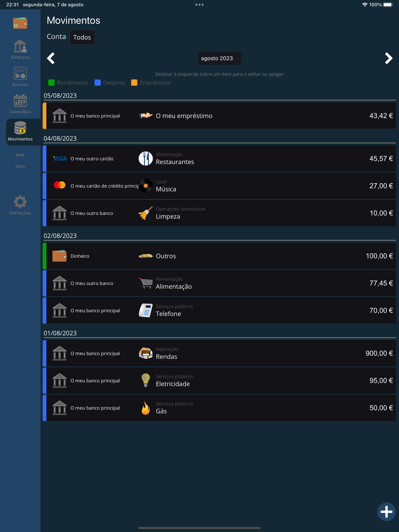Click the 'Eletricidade' category text
The width and height of the screenshot is (399, 532).
pyautogui.click(x=173, y=384)
